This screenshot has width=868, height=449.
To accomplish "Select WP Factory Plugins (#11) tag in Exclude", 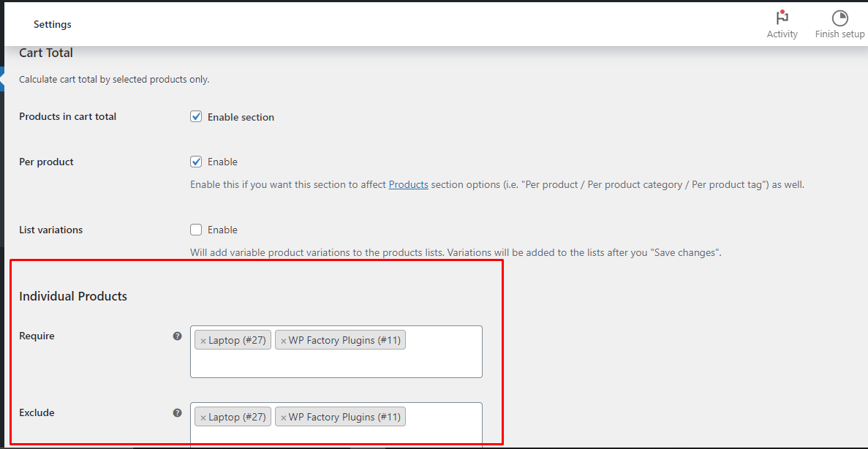I will pos(341,417).
